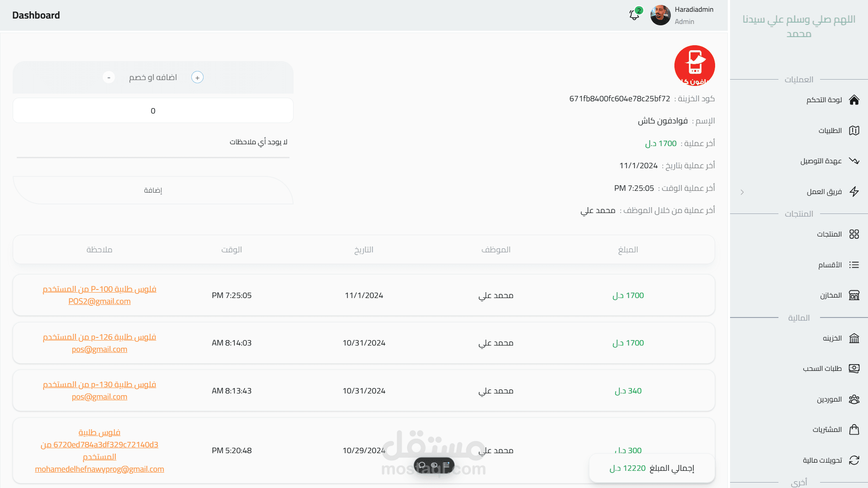Select the plus (+) add option
Screen dimensions: 868x488
(x=197, y=77)
